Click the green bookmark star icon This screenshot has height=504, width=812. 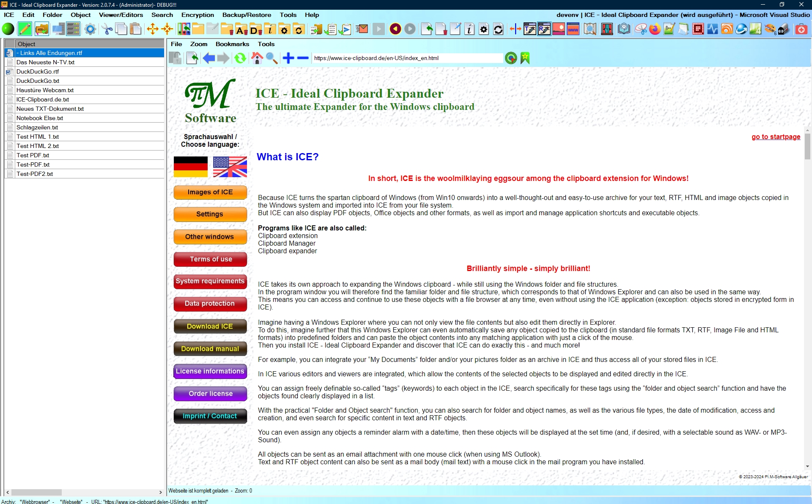tap(525, 58)
